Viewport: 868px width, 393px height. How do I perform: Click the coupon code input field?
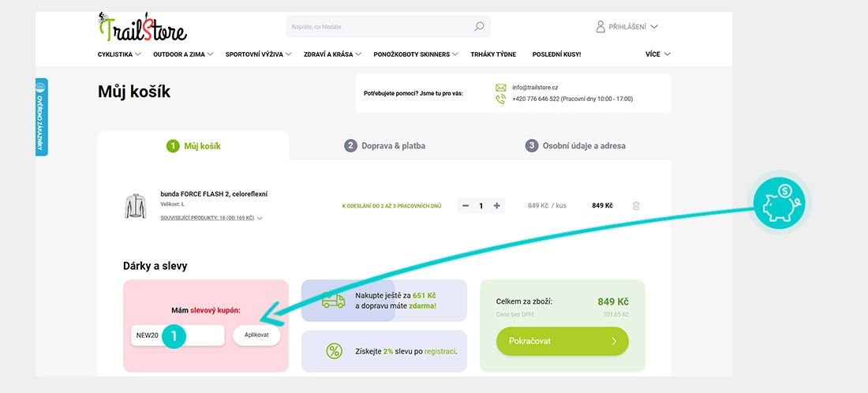click(178, 335)
